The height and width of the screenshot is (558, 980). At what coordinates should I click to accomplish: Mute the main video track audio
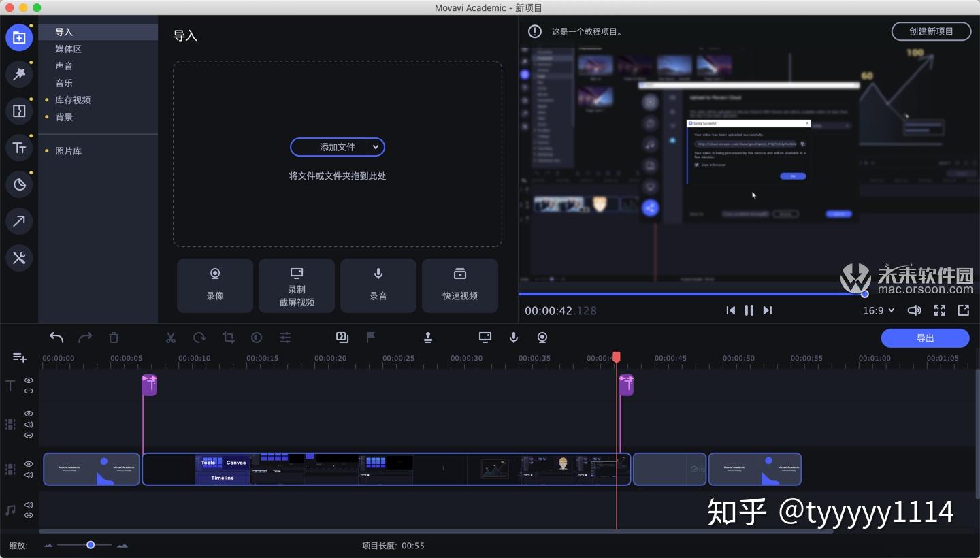(x=29, y=474)
